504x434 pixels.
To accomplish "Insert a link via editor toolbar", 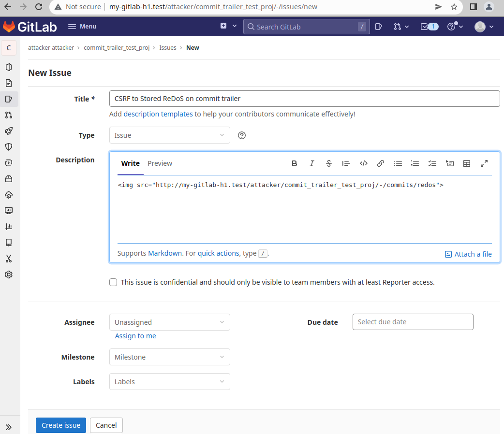I will pos(381,163).
